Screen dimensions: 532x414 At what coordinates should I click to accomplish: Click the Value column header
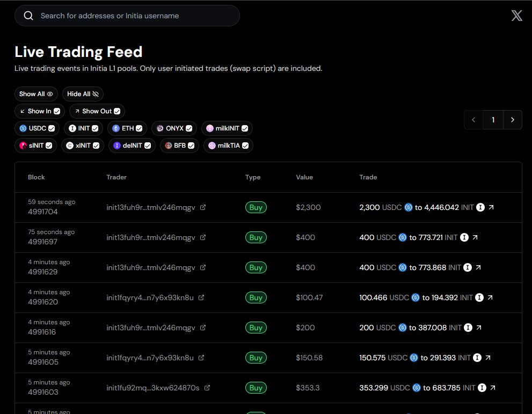point(304,177)
